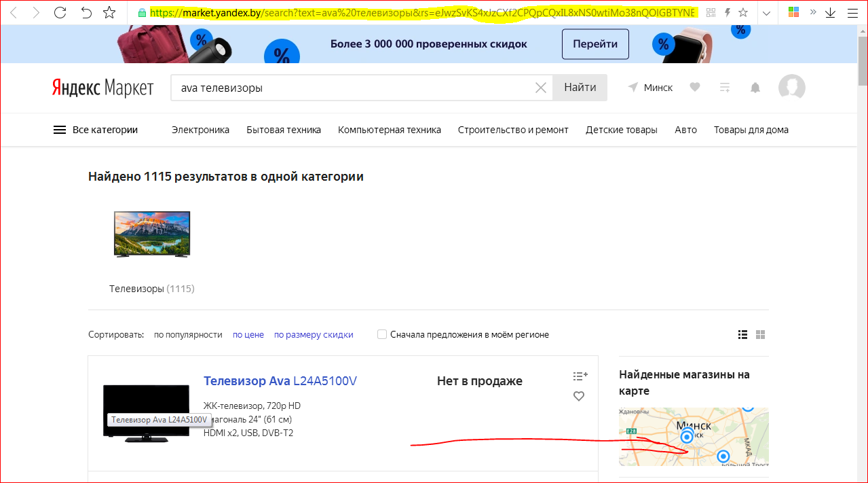Viewport: 868px width, 483px height.
Task: Click the 'Нет в продаже' status text
Action: coord(480,381)
